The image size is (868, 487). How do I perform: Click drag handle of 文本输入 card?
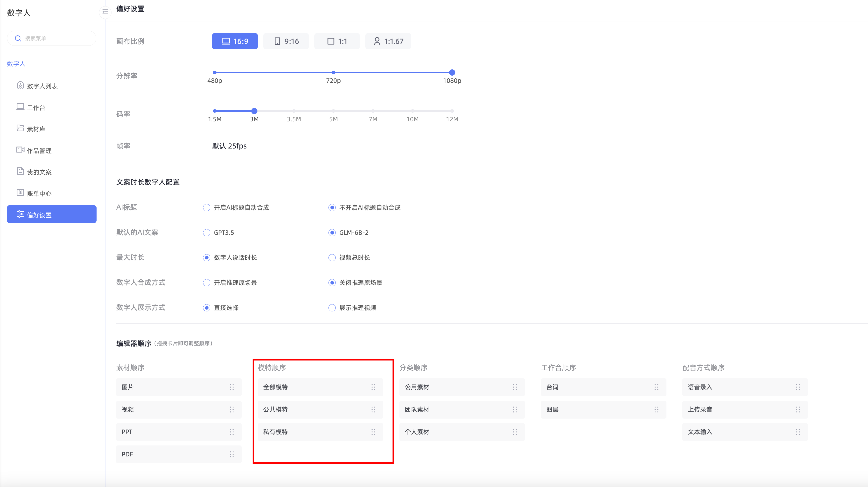[798, 432]
